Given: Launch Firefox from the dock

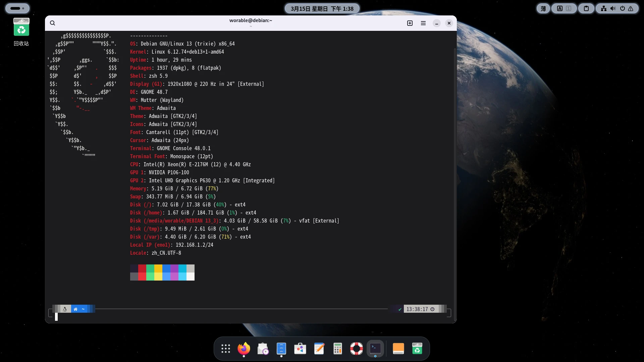Looking at the screenshot, I should [x=244, y=349].
